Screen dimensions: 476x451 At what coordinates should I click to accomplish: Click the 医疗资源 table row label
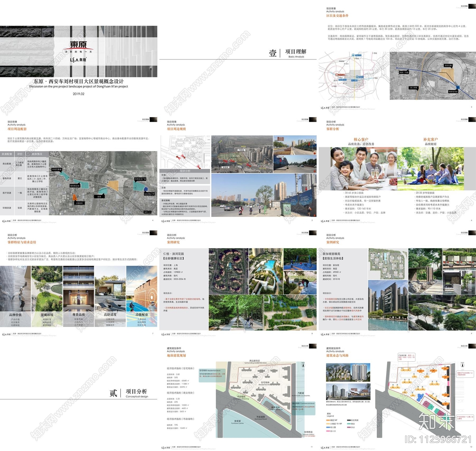7,193
